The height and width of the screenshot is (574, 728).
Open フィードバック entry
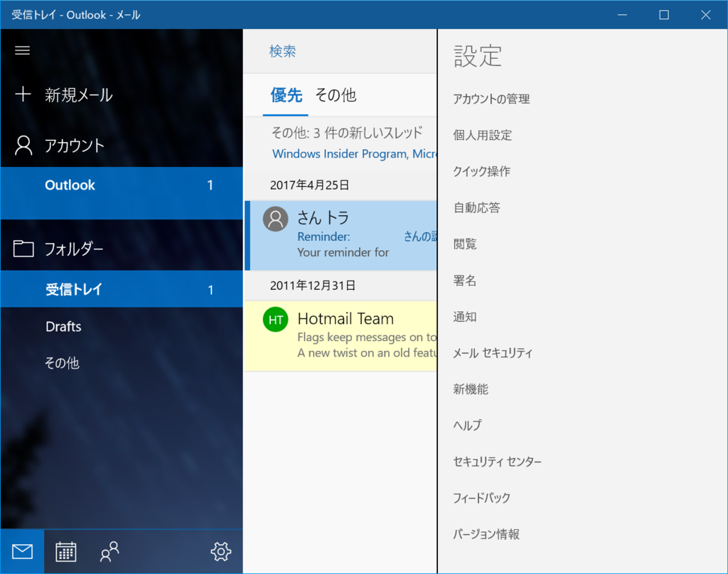click(x=481, y=497)
